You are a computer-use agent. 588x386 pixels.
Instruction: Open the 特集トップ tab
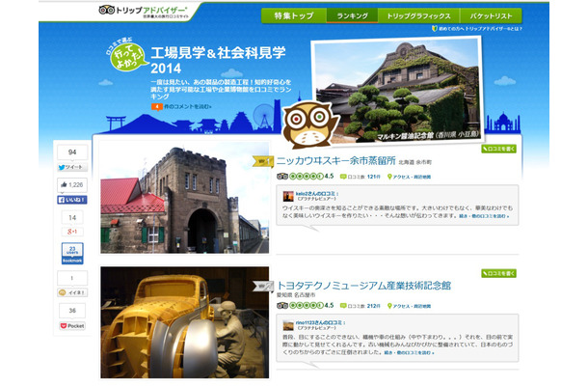[x=294, y=15]
